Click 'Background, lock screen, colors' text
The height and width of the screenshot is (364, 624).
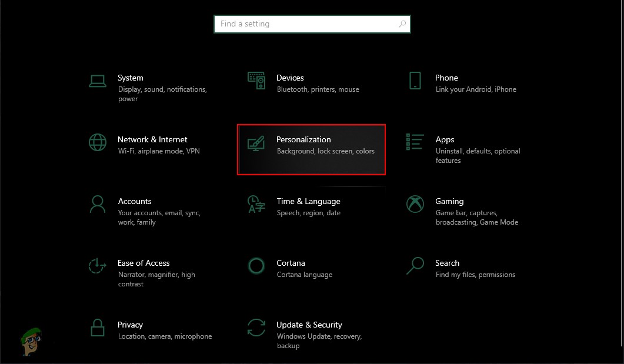coord(326,151)
